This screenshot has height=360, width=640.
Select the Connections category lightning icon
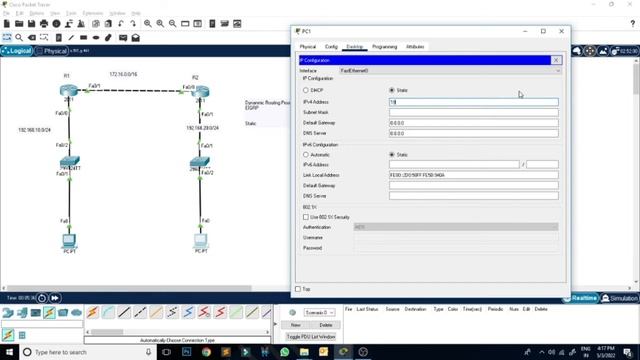pyautogui.click(x=49, y=313)
